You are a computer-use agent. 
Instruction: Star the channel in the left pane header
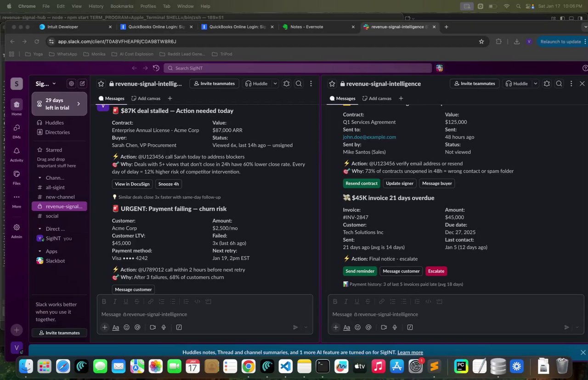(x=101, y=84)
